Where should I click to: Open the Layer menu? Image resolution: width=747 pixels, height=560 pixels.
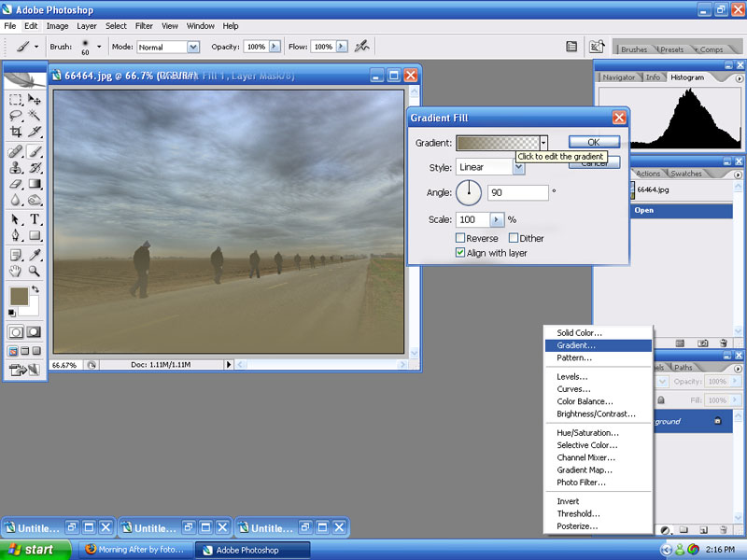[87, 26]
